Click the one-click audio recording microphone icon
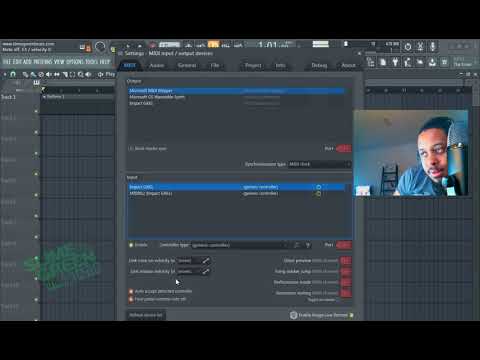Screen dimensions: 480x360 click(x=433, y=46)
